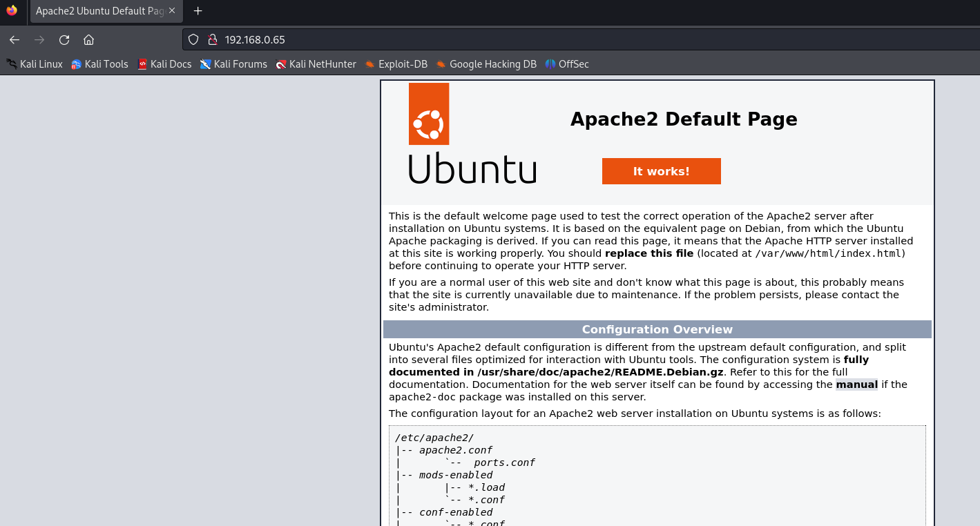Click the apache2-doc package name text
Screen dimensions: 980x526
pos(422,397)
